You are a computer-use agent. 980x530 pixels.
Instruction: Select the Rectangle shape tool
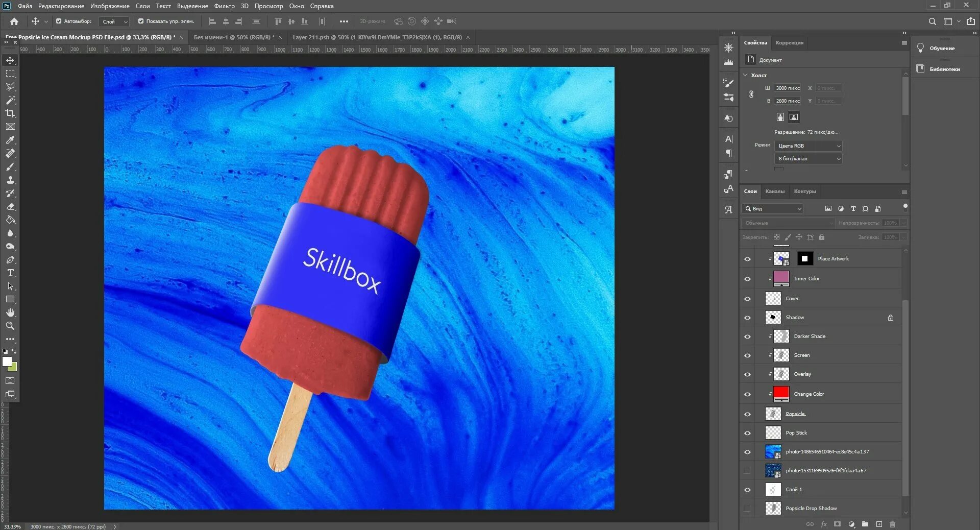click(10, 299)
